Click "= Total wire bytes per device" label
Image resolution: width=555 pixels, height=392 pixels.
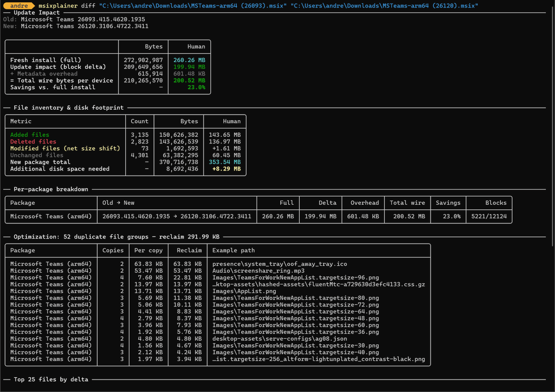62,80
